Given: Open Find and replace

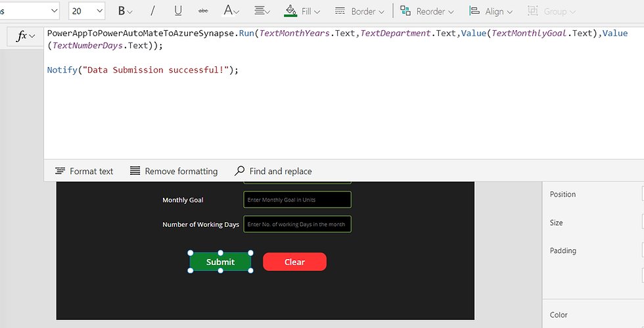Looking at the screenshot, I should 273,171.
